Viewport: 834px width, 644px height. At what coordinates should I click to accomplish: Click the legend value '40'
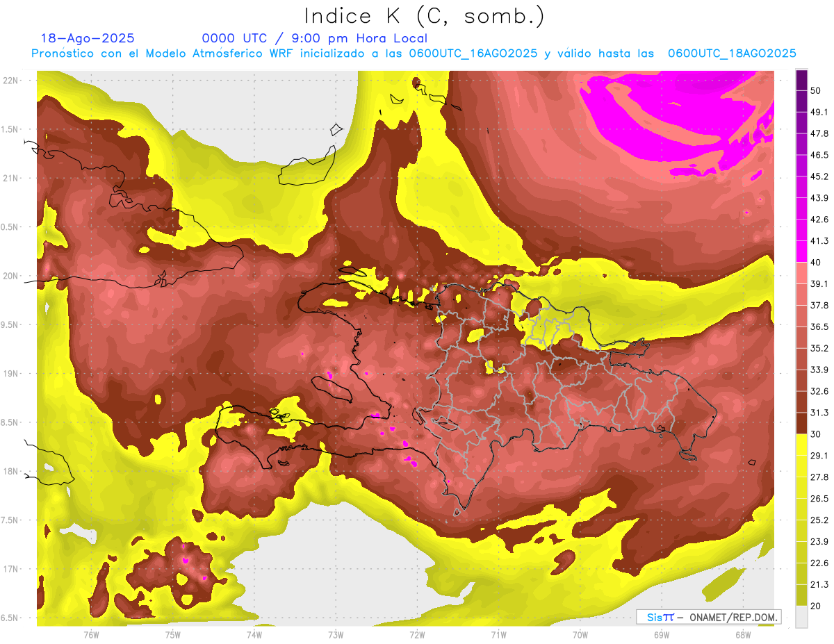816,263
